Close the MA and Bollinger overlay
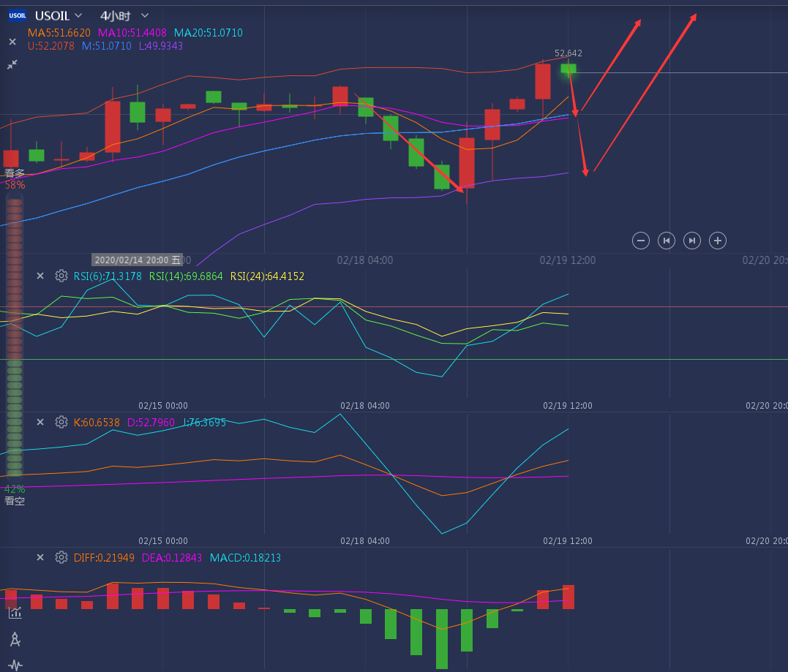 click(12, 42)
